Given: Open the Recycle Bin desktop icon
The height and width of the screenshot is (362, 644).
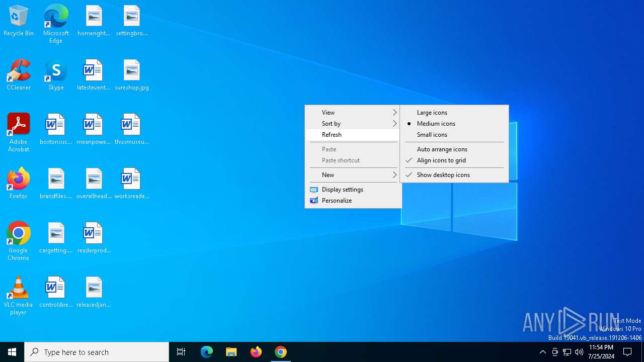Looking at the screenshot, I should click(x=19, y=21).
